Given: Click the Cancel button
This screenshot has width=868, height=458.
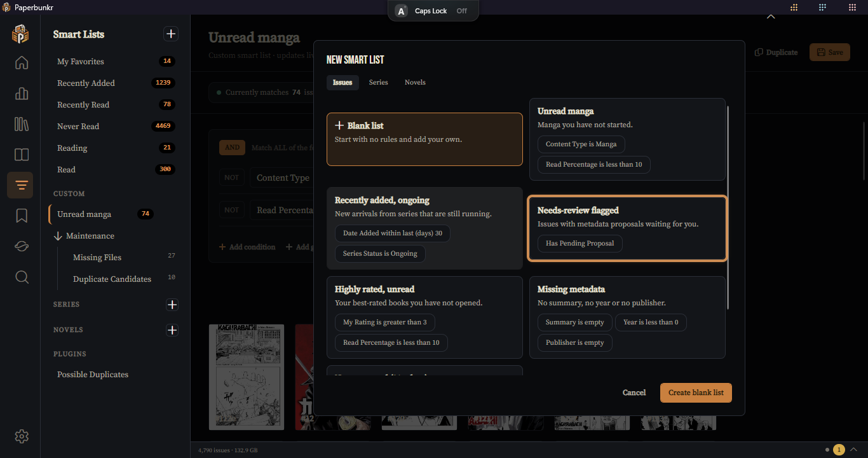Looking at the screenshot, I should click(x=634, y=393).
